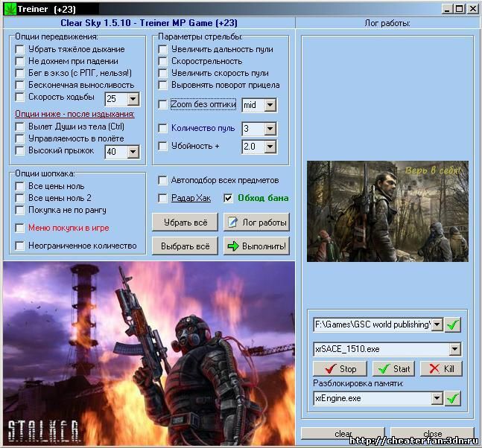Open the high jump dropdown showing 40
The image size is (482, 448).
[133, 152]
